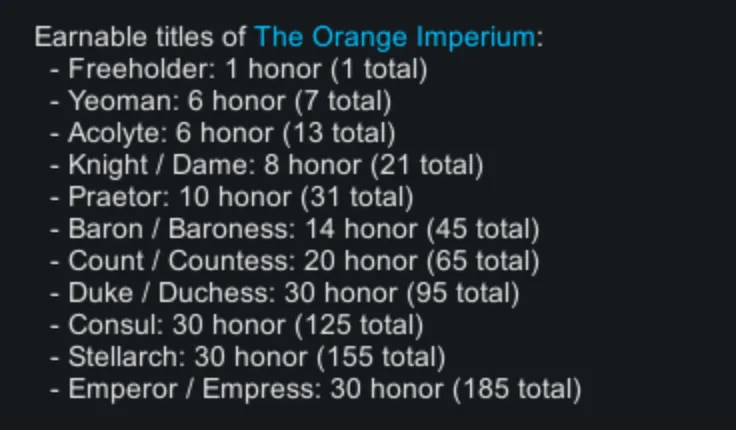Viewport: 736px width, 430px height.
Task: Select the Count / Countess line
Action: pyautogui.click(x=303, y=261)
